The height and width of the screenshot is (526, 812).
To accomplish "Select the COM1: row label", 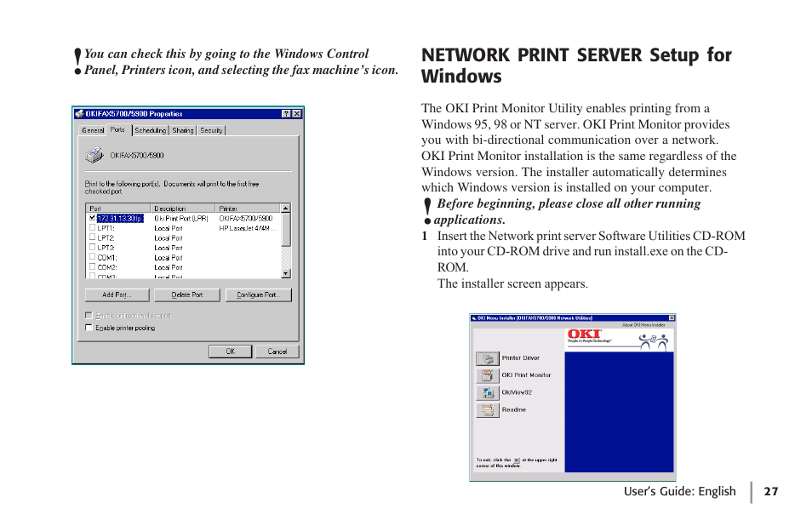I will [x=107, y=258].
